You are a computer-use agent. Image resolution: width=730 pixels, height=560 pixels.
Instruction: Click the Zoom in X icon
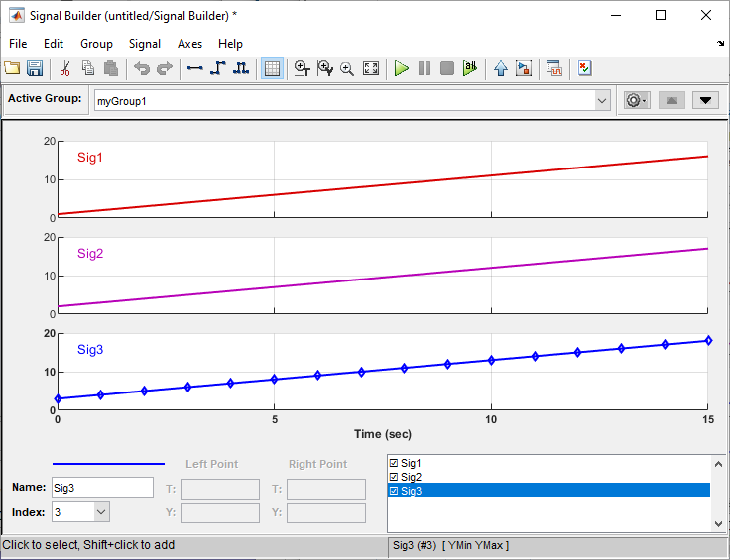[x=303, y=69]
